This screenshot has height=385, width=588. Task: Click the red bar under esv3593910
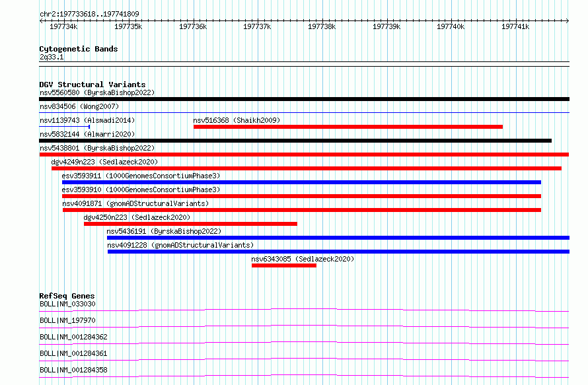point(301,196)
